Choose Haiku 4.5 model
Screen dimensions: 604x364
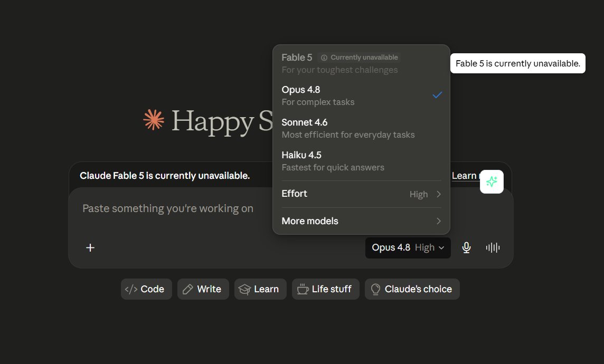(361, 161)
